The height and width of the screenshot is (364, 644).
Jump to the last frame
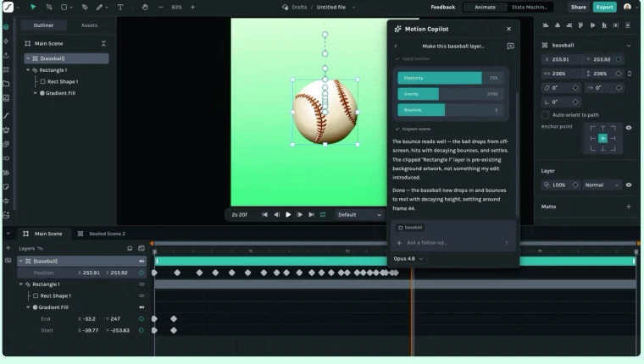(311, 215)
